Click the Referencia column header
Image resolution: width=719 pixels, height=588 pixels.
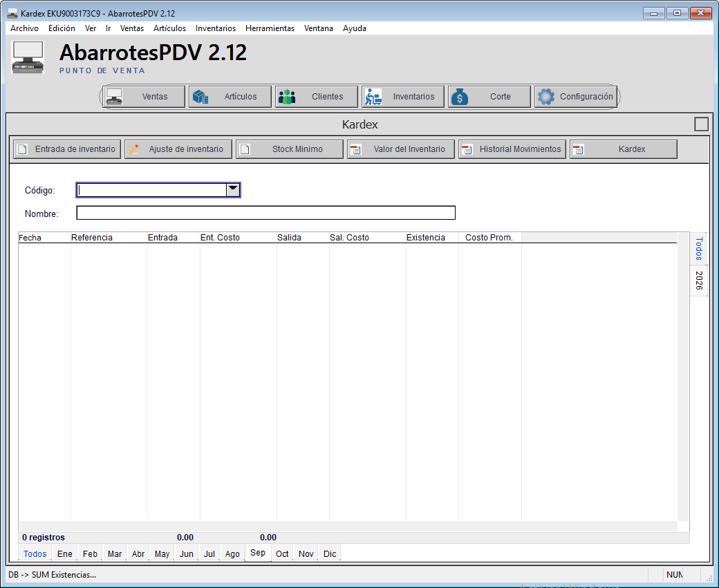pyautogui.click(x=109, y=238)
